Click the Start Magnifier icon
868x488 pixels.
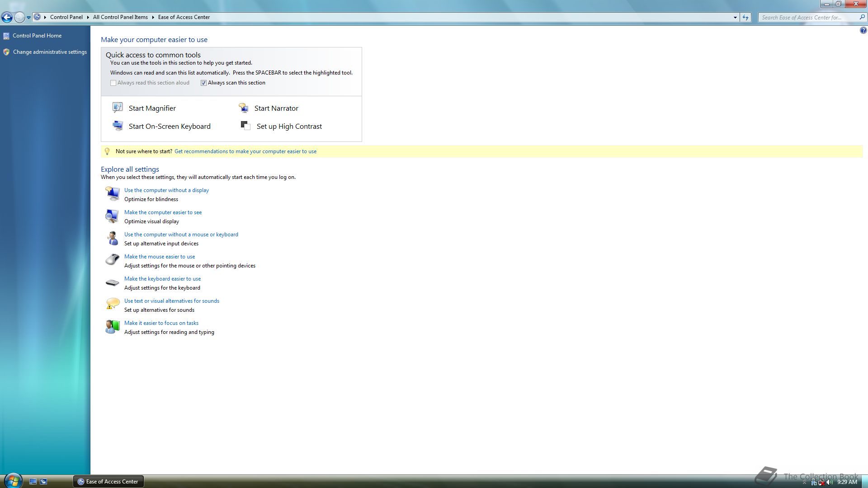(118, 107)
